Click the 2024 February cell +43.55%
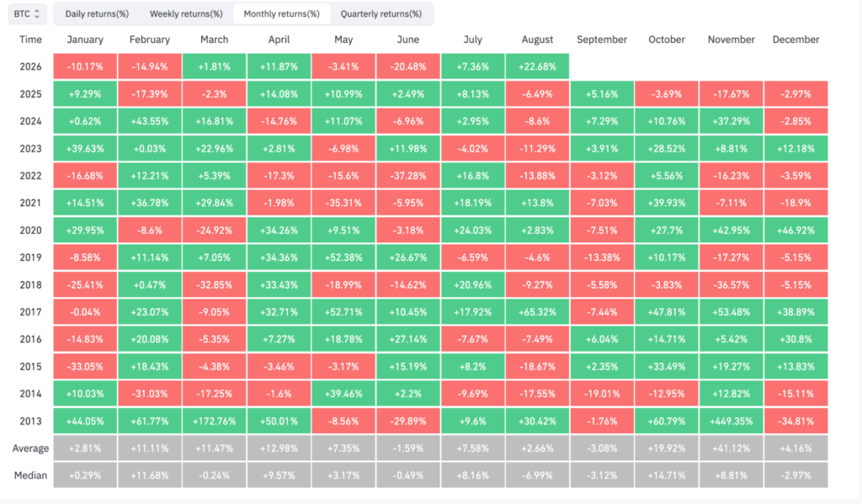862x504 pixels. 150,121
